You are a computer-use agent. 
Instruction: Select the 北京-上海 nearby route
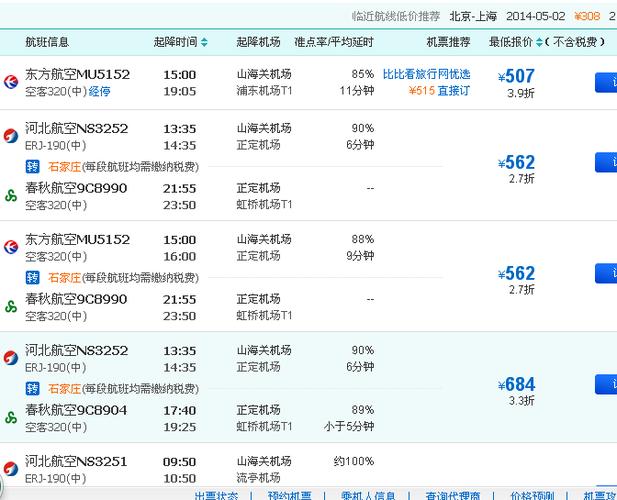(473, 16)
